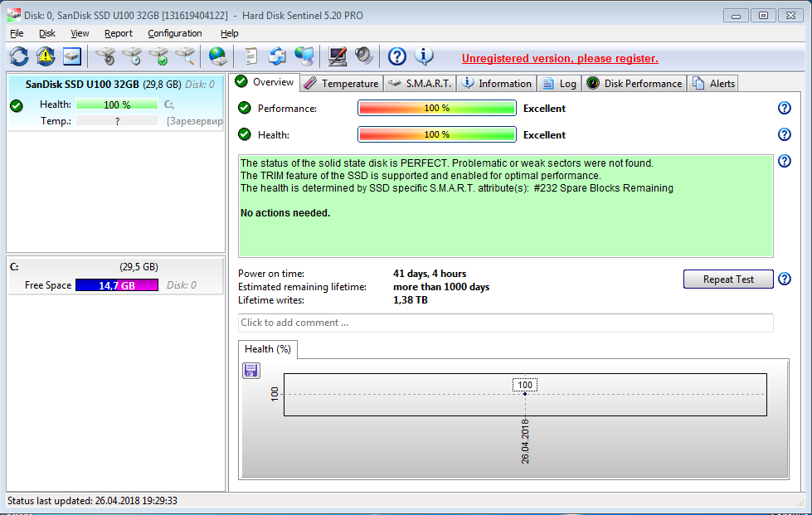
Task: Click the Free Space 14,7 GB bar
Action: click(116, 285)
